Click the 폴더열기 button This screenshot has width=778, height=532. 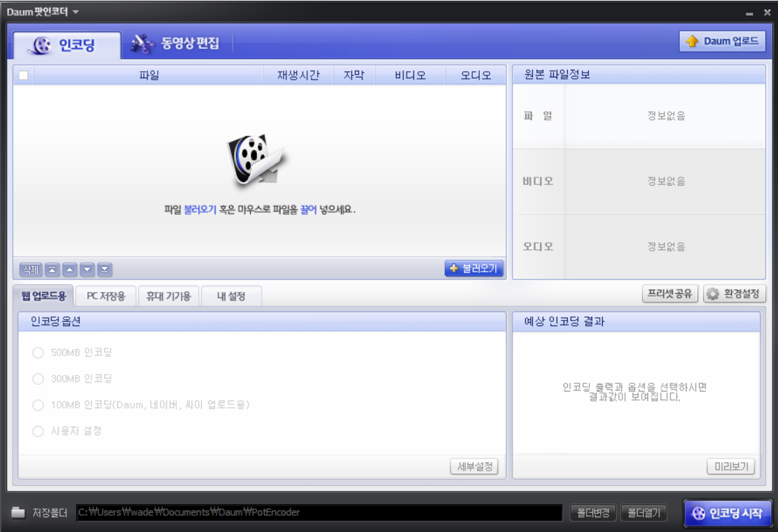pos(643,512)
